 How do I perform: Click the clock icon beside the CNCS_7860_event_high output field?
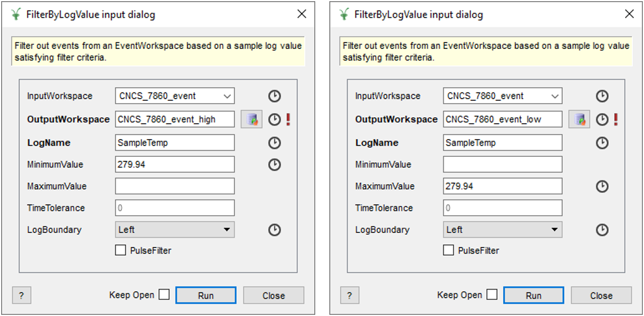point(275,119)
